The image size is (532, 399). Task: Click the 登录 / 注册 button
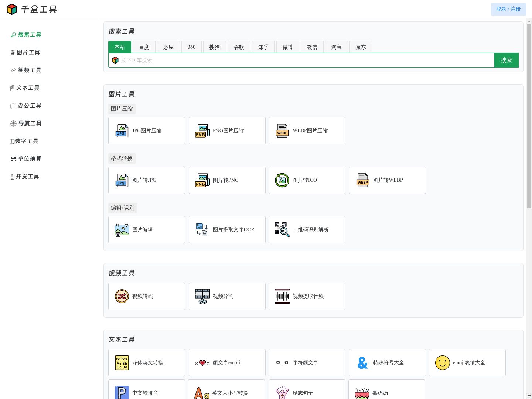(508, 9)
